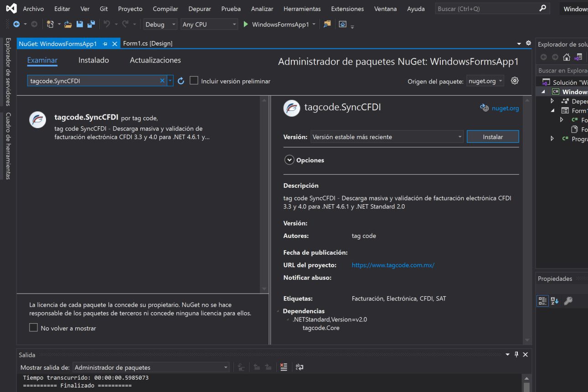Click the Instalar button

493,137
